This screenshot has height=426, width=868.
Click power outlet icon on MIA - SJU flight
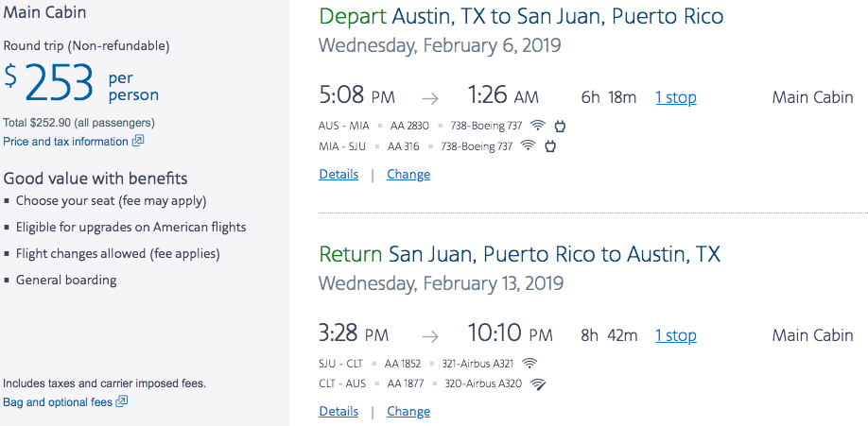coord(549,146)
